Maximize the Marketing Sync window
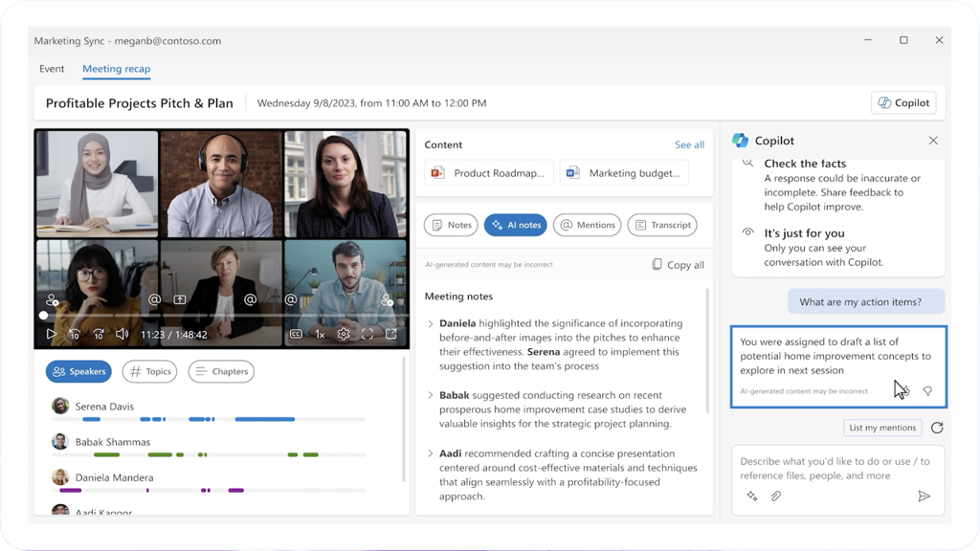This screenshot has width=980, height=551. point(903,40)
